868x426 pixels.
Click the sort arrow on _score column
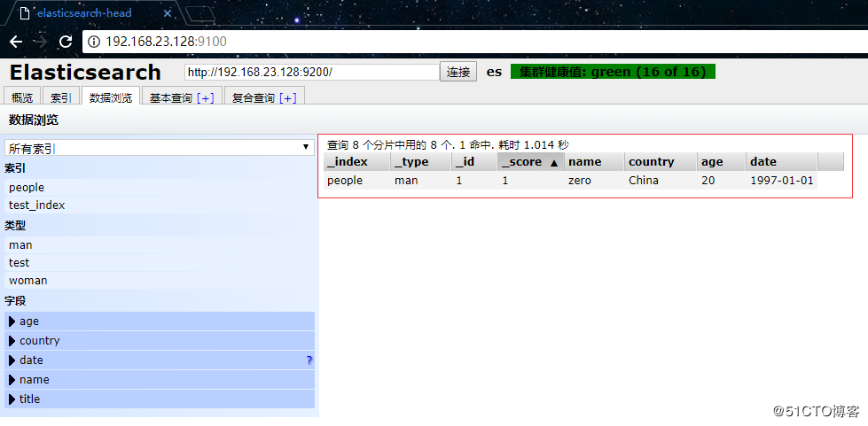click(553, 163)
